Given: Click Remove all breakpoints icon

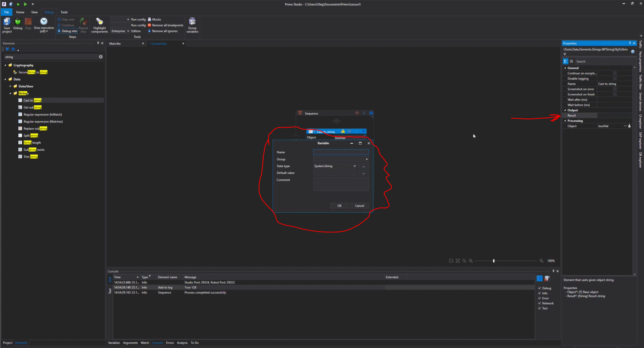Looking at the screenshot, I should [150, 25].
